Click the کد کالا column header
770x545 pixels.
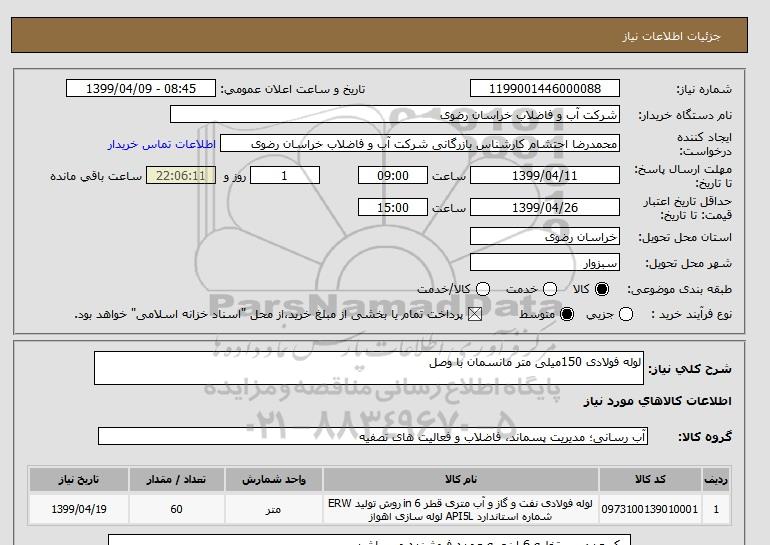[x=650, y=479]
